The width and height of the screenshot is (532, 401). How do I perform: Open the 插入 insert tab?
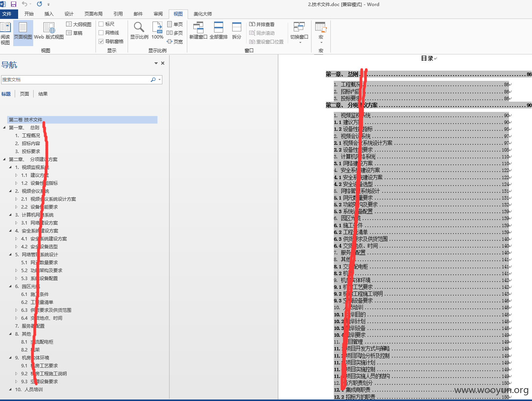[49, 14]
